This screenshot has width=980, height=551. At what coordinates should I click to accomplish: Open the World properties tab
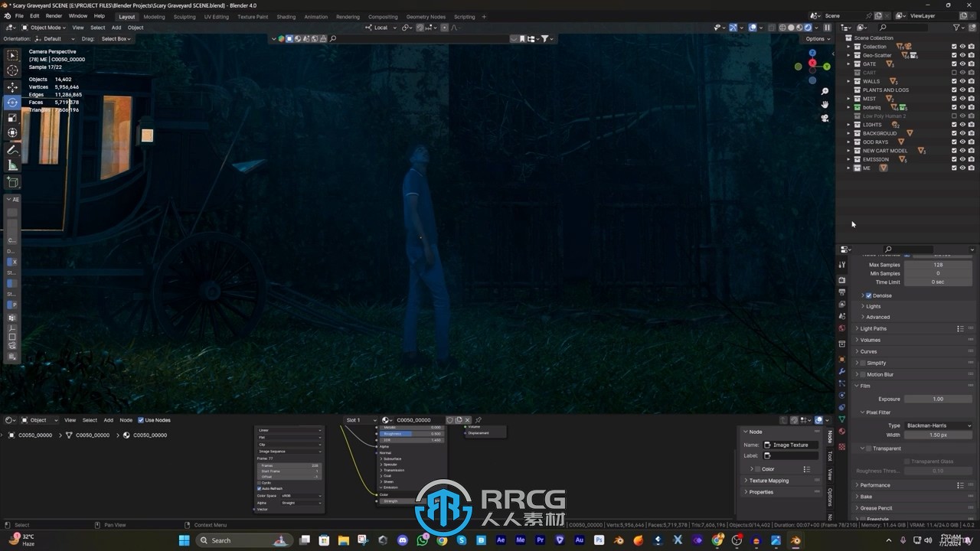pos(842,329)
